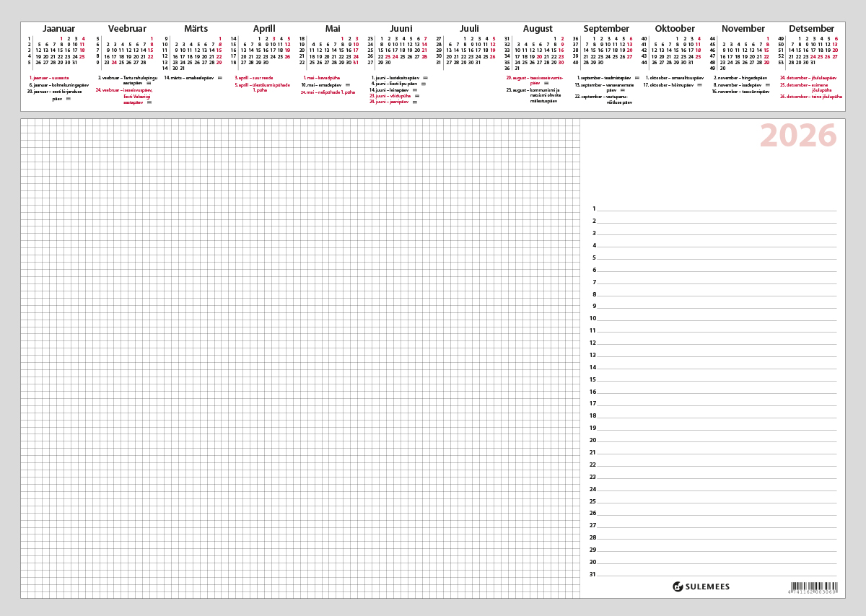The image size is (866, 616).
Task: Click the flag icon next to 10. mai emadepäev
Action: (x=348, y=85)
